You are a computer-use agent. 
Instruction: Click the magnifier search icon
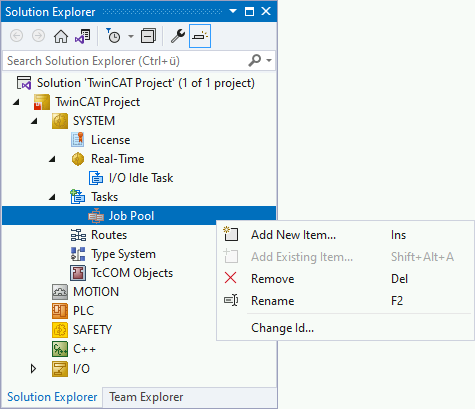click(x=255, y=60)
